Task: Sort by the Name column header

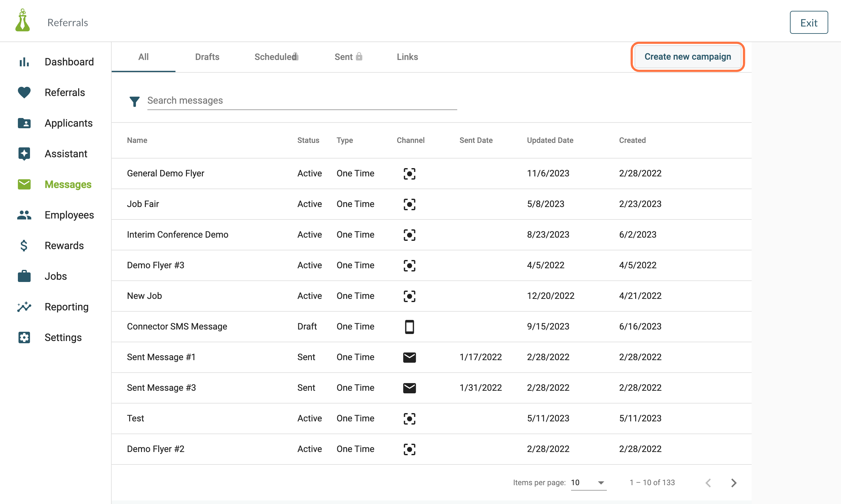Action: tap(137, 140)
